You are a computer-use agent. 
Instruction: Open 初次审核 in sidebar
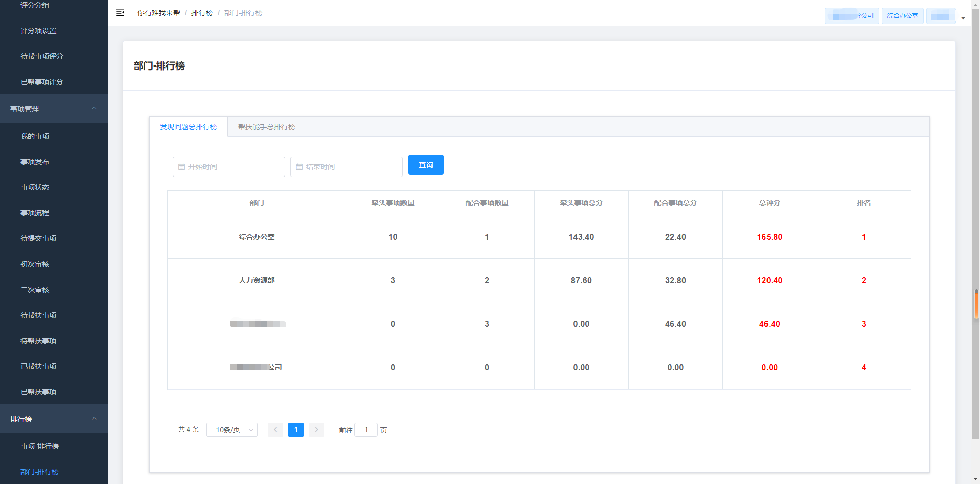pyautogui.click(x=54, y=264)
